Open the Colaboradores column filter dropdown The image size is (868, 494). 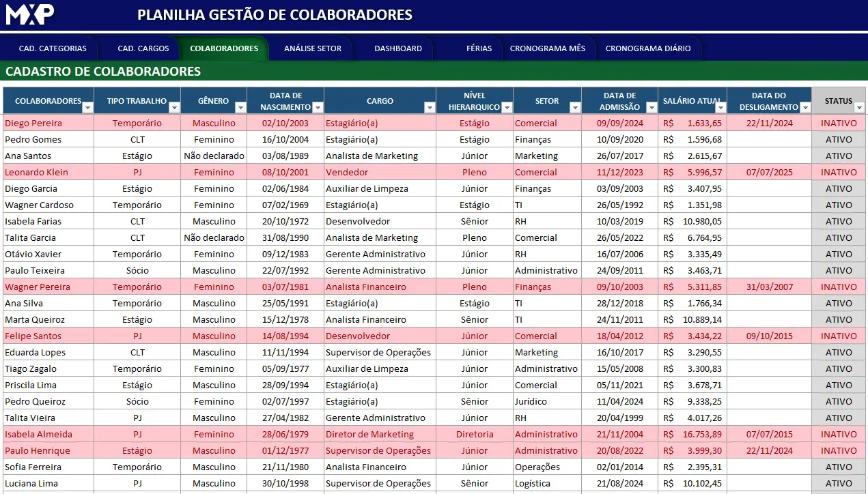click(x=87, y=108)
